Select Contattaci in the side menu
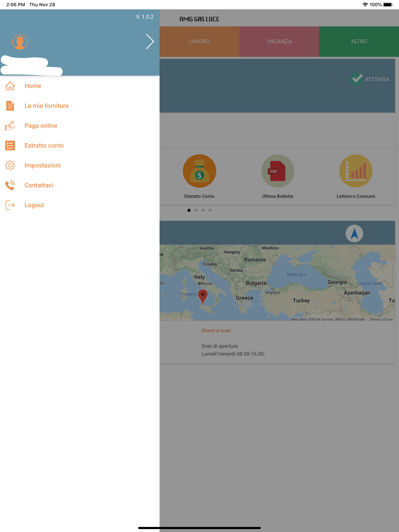 click(x=39, y=185)
